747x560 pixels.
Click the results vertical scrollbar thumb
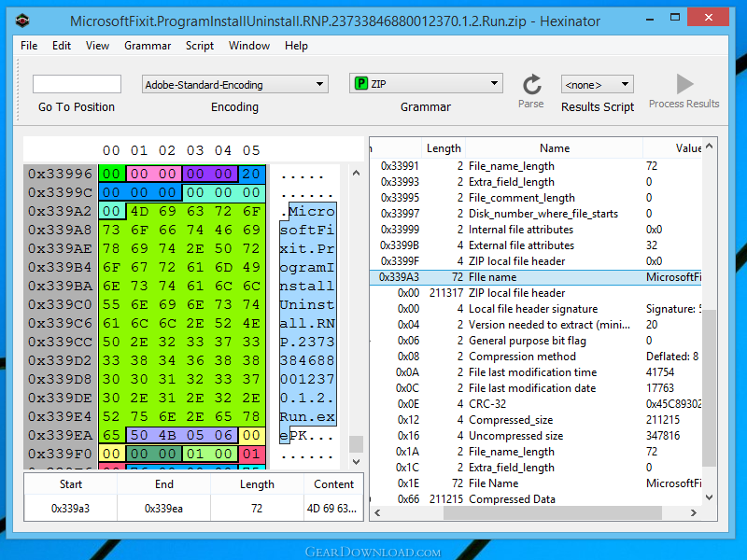(x=710, y=387)
